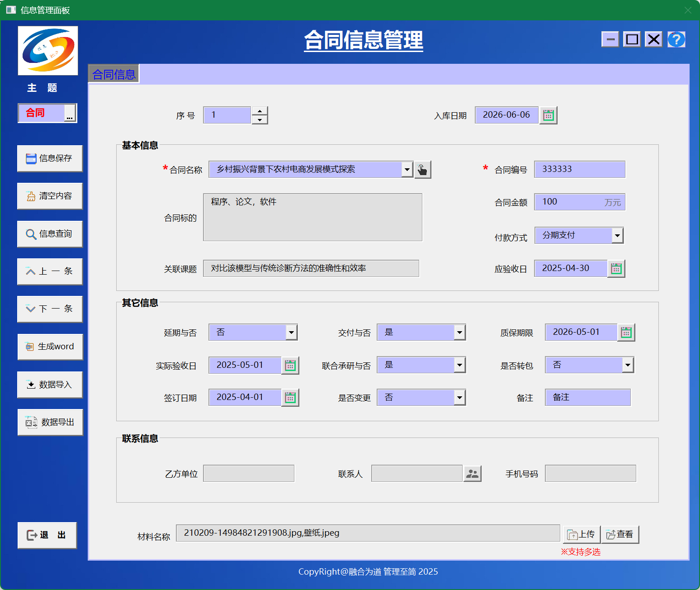Click the 实际验收日 date field
700x590 pixels.
click(245, 365)
